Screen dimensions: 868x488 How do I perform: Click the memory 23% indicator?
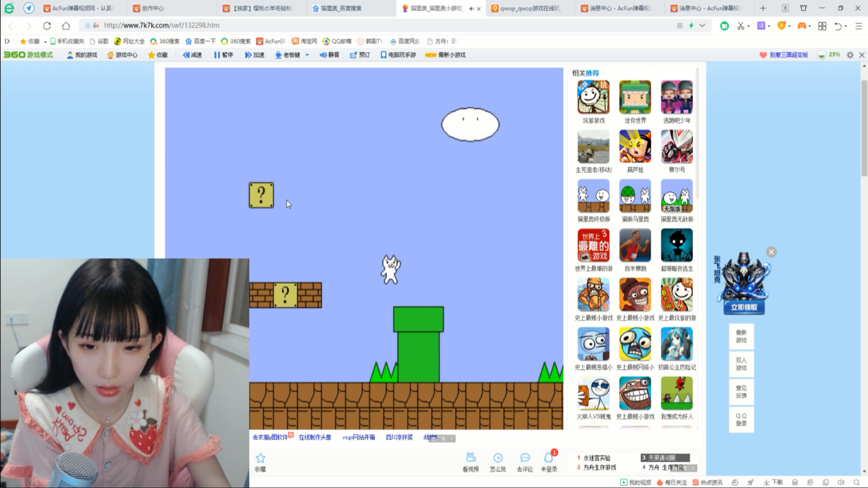(x=829, y=55)
